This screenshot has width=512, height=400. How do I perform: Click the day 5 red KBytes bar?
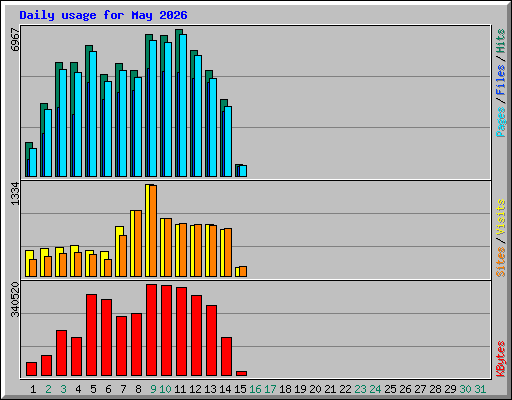(91, 335)
